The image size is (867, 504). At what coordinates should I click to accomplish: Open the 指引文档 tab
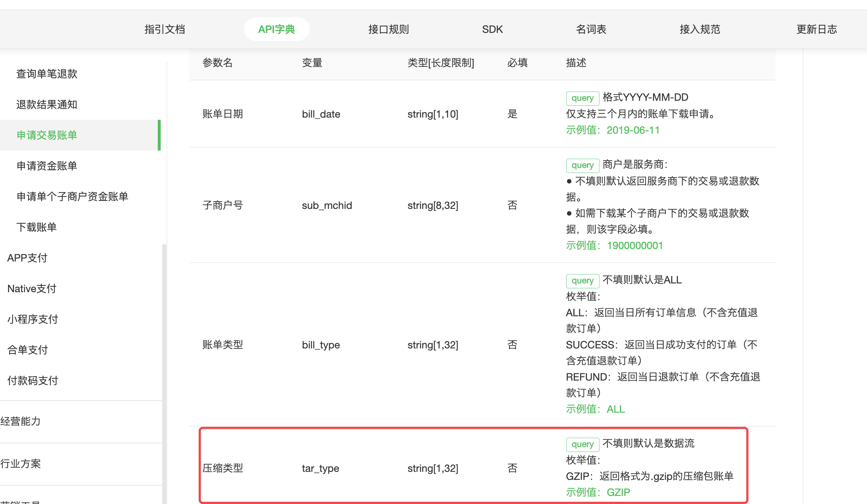click(x=165, y=29)
